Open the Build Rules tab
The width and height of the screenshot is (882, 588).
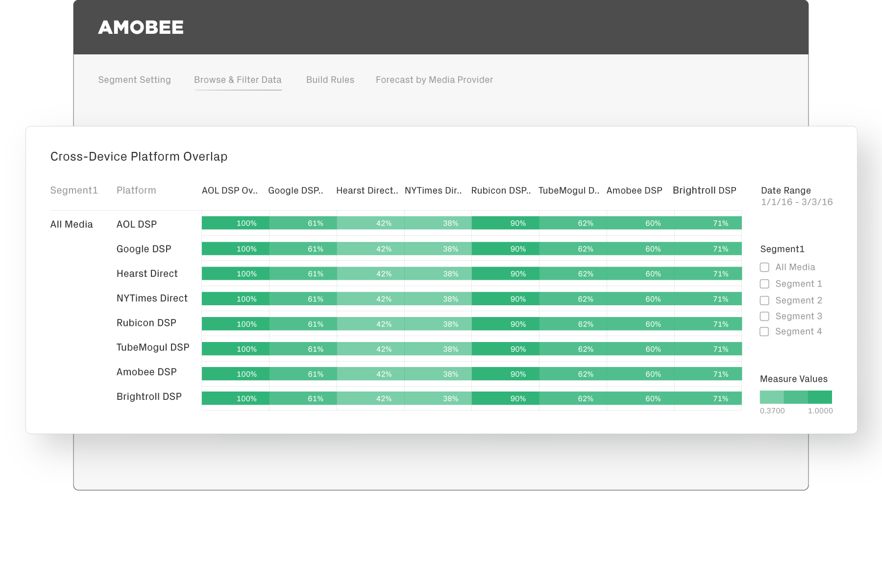(330, 80)
